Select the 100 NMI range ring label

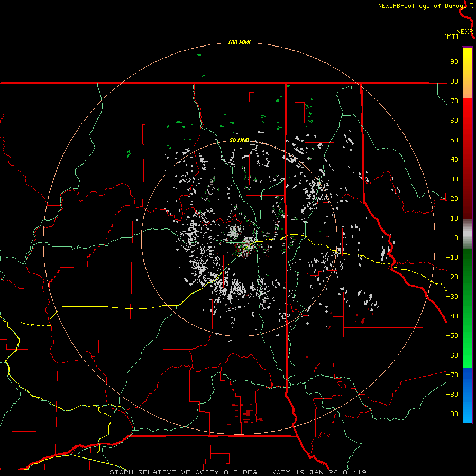[239, 42]
